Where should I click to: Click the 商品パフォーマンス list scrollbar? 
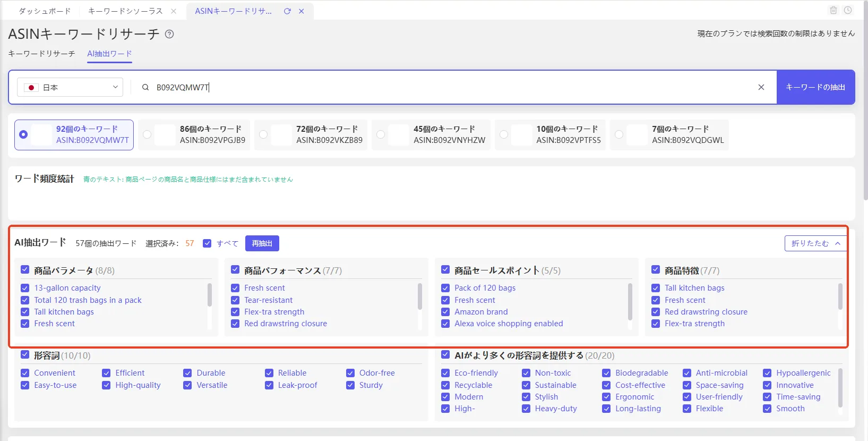tap(420, 296)
